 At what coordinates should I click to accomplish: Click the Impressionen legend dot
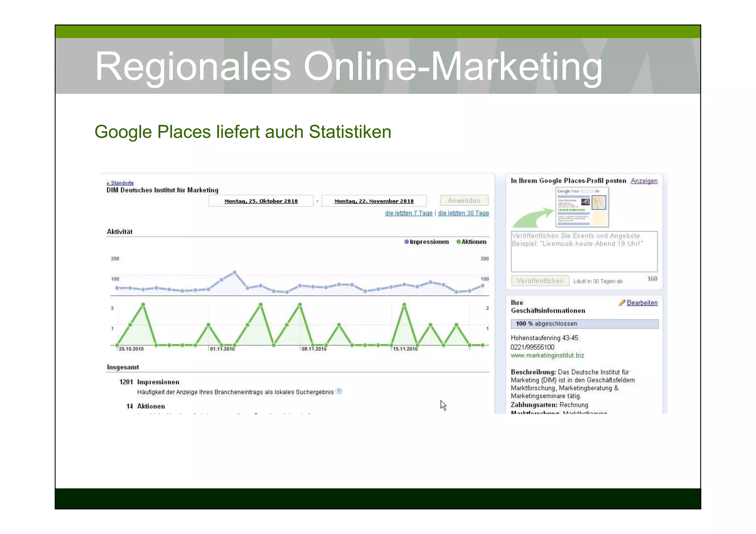406,242
